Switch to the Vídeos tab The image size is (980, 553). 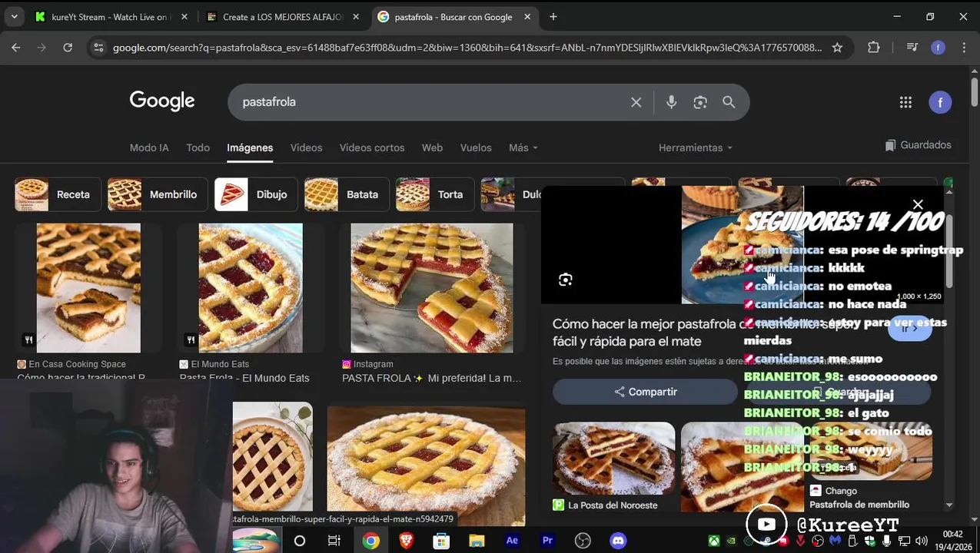(x=306, y=147)
